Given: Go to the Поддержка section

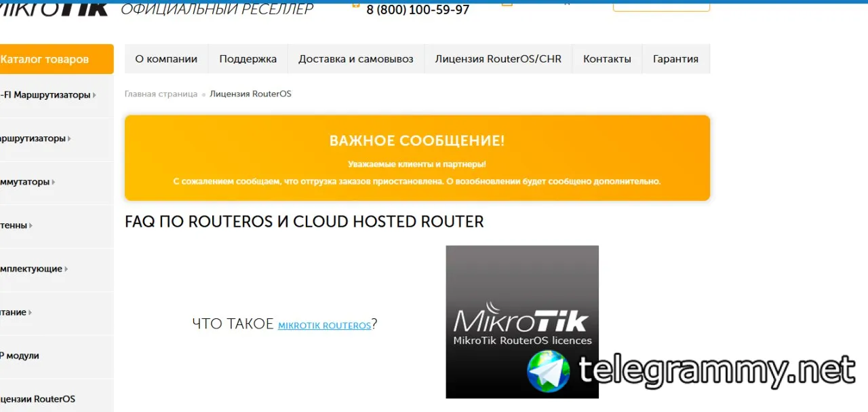Looking at the screenshot, I should [x=248, y=59].
